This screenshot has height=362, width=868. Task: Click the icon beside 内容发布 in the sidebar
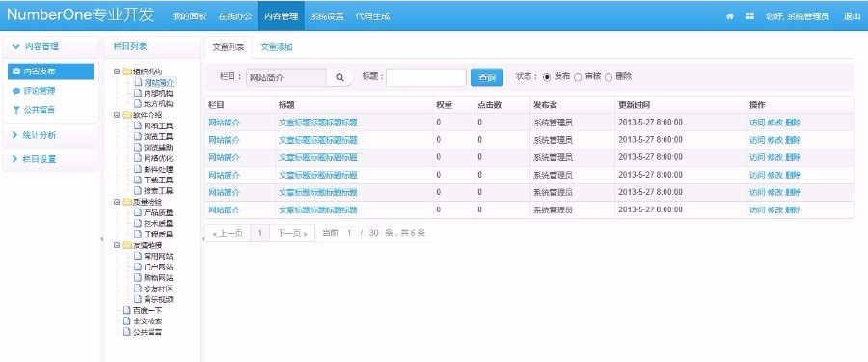(16, 71)
